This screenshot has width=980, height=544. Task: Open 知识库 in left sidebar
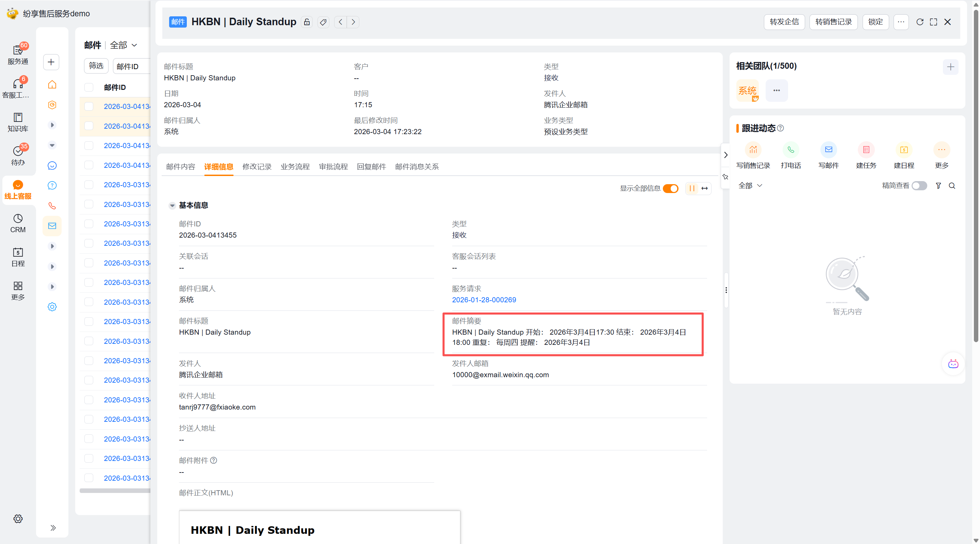point(18,122)
